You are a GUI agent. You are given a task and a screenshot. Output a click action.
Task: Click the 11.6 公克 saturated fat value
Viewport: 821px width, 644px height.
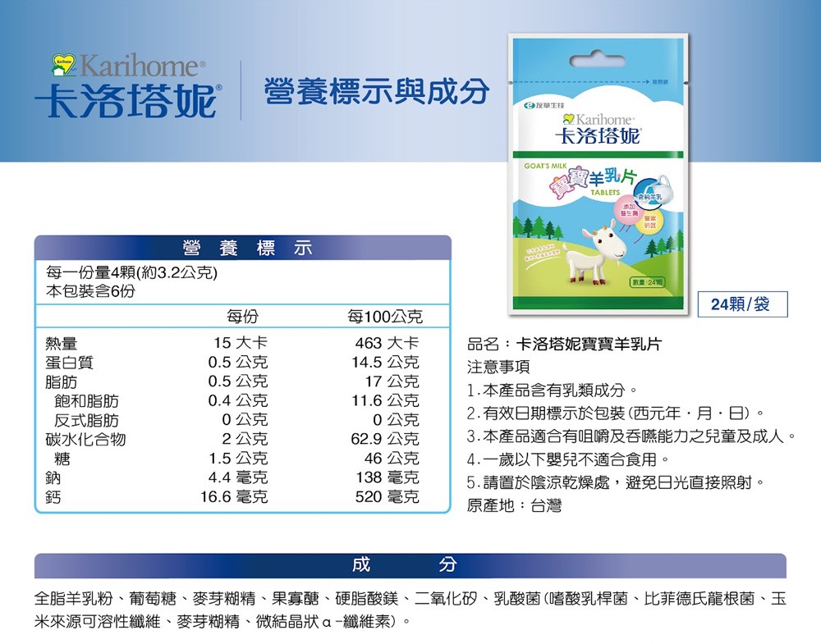tap(385, 400)
